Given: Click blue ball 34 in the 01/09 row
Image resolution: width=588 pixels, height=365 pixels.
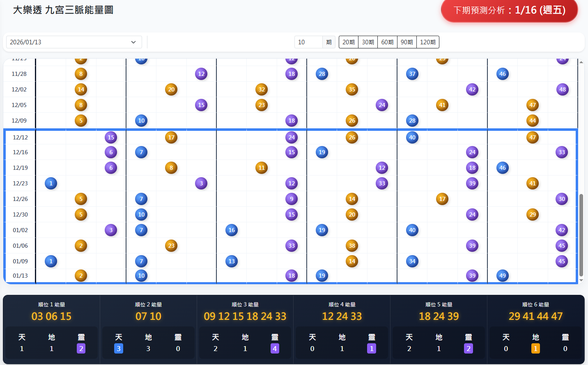Looking at the screenshot, I should 412,261.
